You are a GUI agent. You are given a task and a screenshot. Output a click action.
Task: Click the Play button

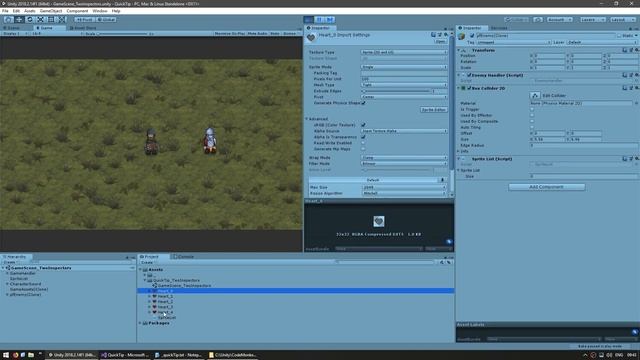[x=309, y=20]
